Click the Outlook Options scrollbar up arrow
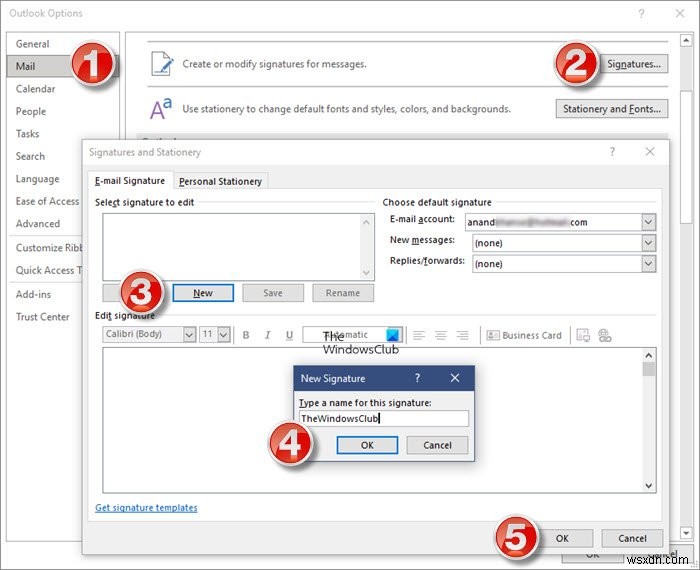The width and height of the screenshot is (700, 570). click(x=686, y=41)
